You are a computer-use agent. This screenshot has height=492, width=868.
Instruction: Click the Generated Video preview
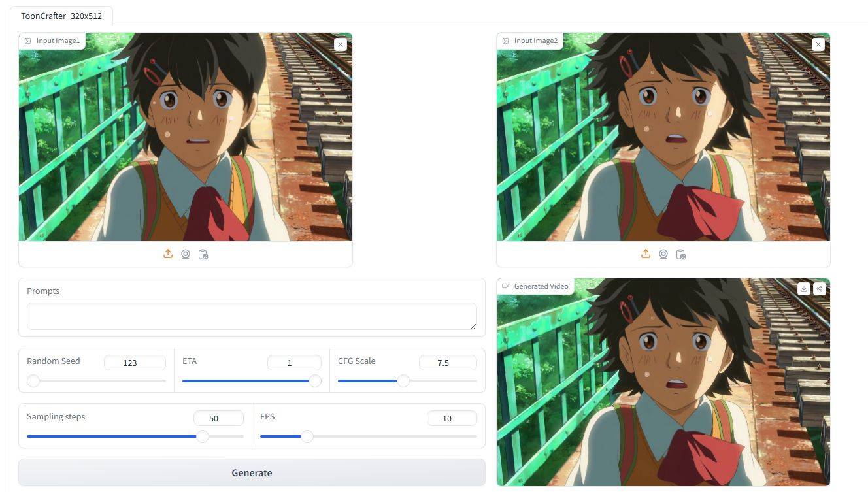tap(663, 382)
